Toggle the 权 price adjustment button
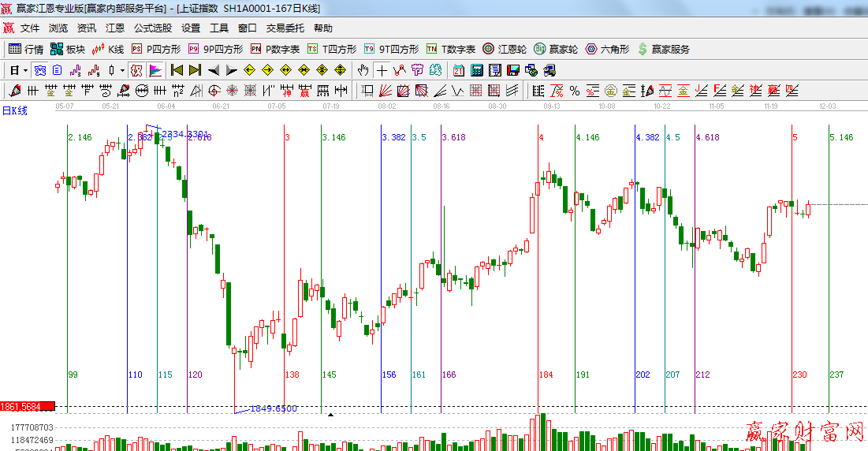The height and width of the screenshot is (451, 868). (x=136, y=70)
